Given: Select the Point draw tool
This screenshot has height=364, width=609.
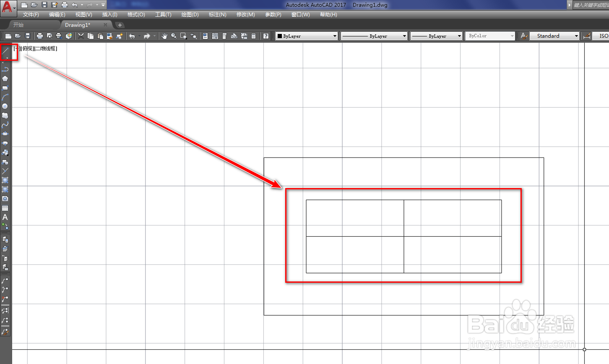Looking at the screenshot, I should [x=5, y=171].
